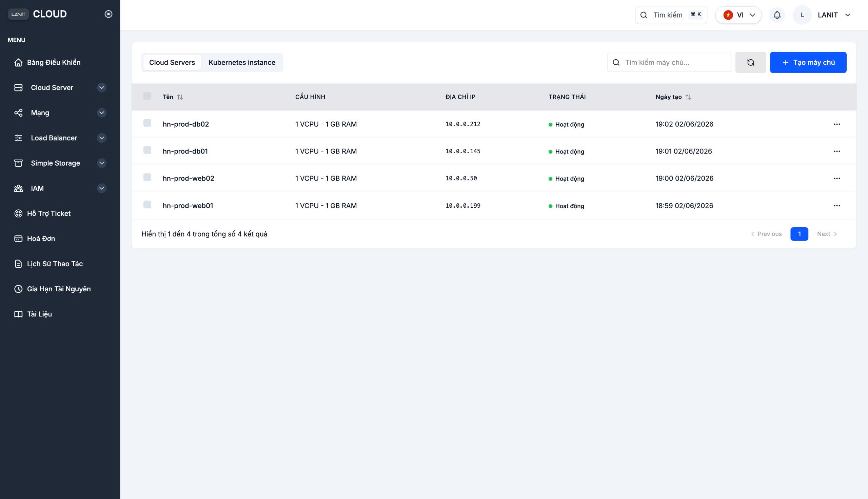Open notifications bell icon
868x499 pixels.
[777, 15]
